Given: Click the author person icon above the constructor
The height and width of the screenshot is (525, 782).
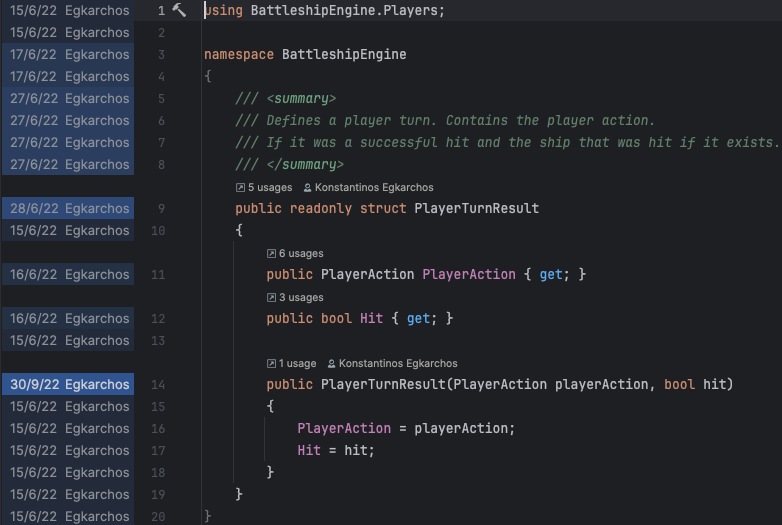Looking at the screenshot, I should click(331, 363).
